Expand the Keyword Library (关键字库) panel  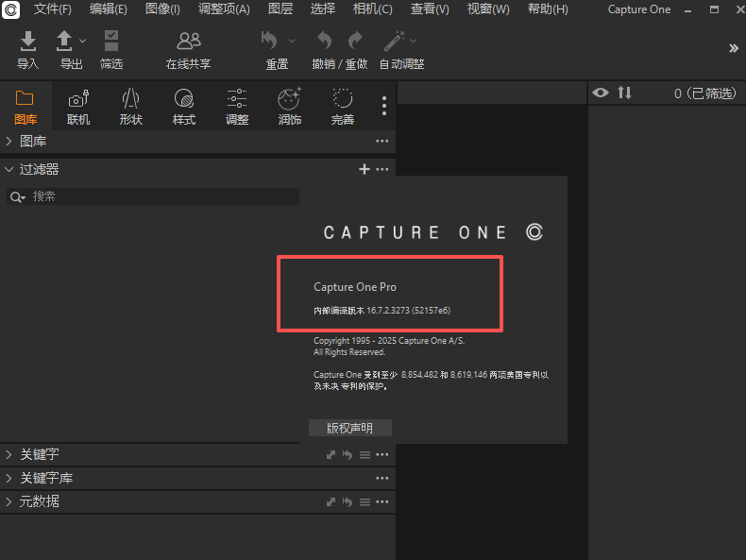tap(8, 478)
